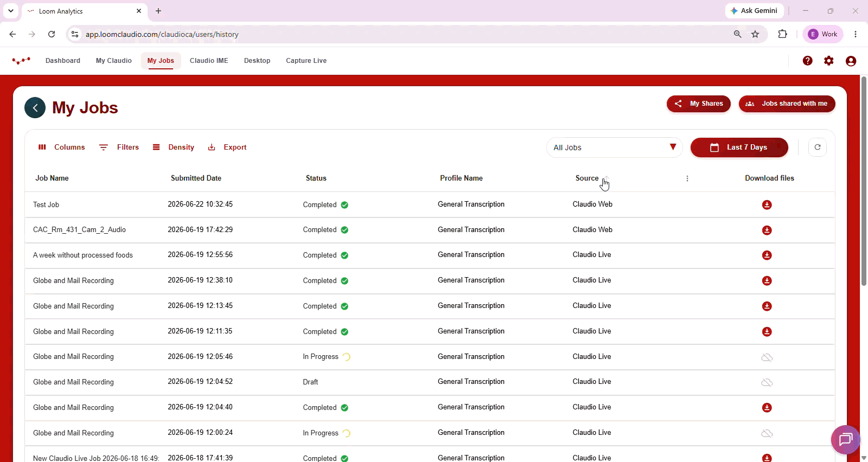868x462 pixels.
Task: Sort by Profile Name header
Action: tap(461, 178)
